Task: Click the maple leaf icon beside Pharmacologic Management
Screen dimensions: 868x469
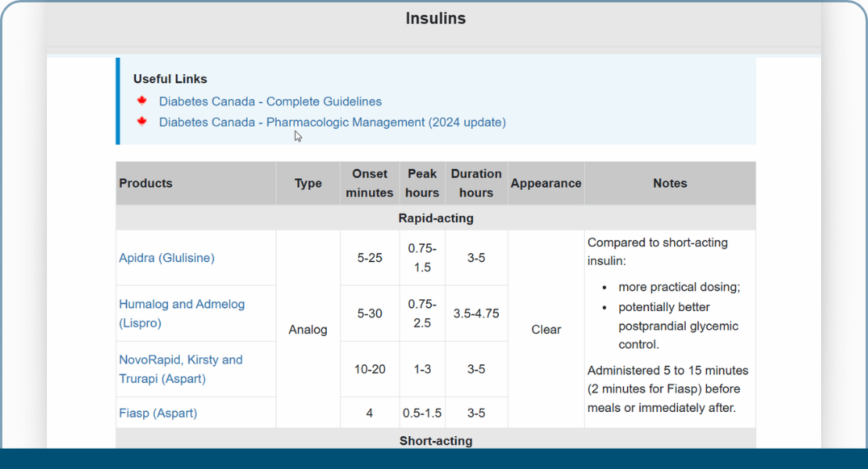Action: click(x=142, y=121)
